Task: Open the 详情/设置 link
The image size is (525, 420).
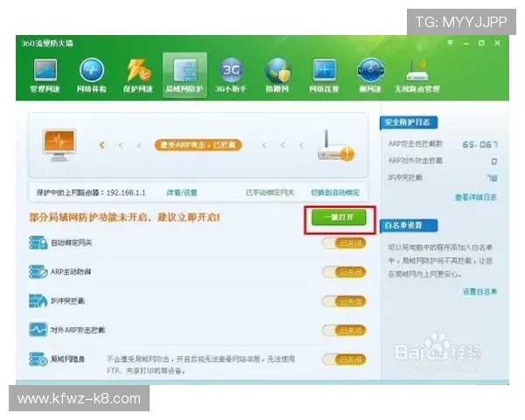Action: (182, 192)
